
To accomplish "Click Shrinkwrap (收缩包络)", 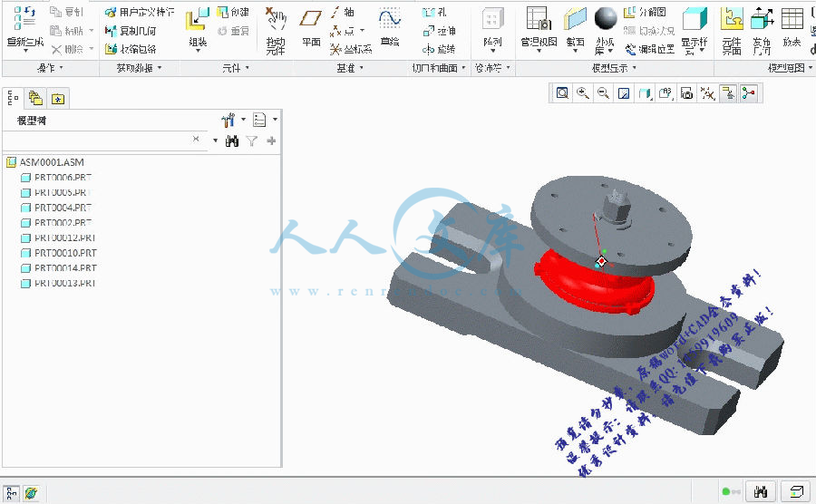I will pos(130,49).
